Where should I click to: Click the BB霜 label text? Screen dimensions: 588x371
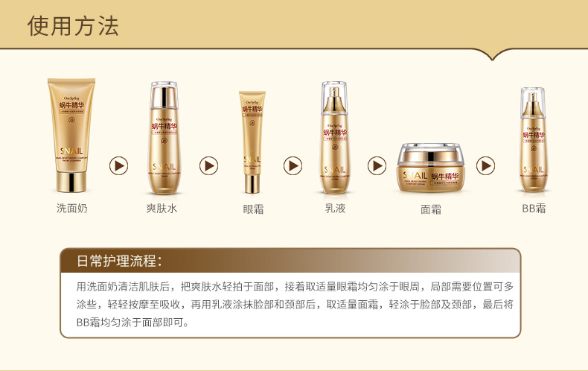pos(534,208)
